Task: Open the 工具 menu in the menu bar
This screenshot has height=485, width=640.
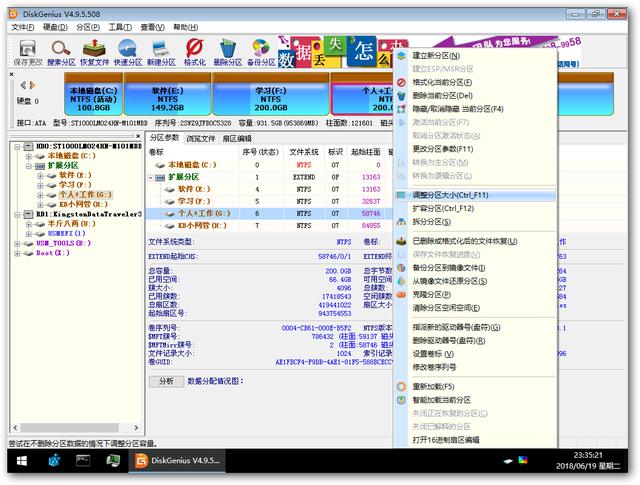Action: coord(119,27)
